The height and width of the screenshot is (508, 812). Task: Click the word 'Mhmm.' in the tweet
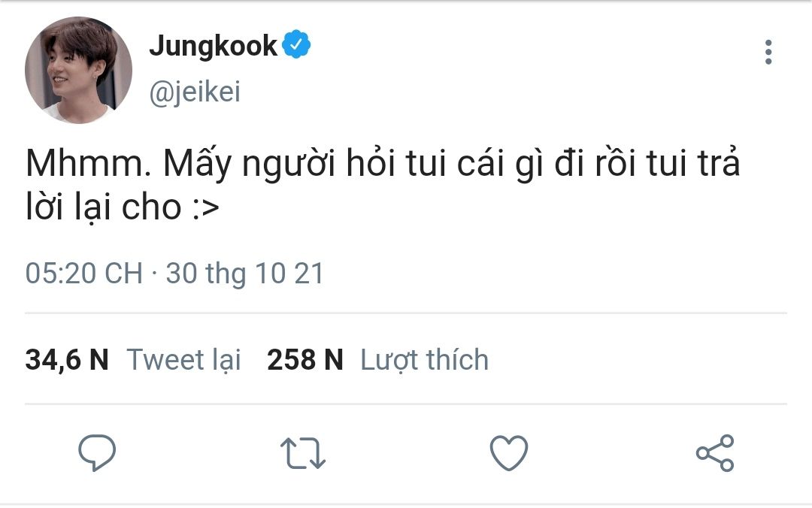point(88,164)
